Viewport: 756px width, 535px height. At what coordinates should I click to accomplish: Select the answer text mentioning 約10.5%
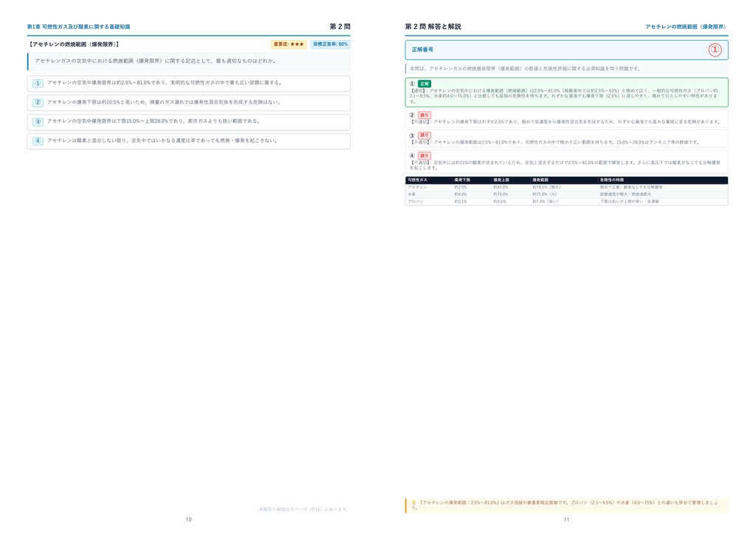pos(164,102)
